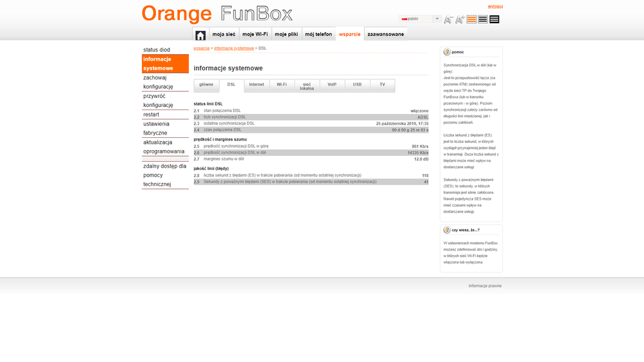Click 'prędkość synchronizacji DSL w górę' label
644x362 pixels.
pyautogui.click(x=236, y=146)
